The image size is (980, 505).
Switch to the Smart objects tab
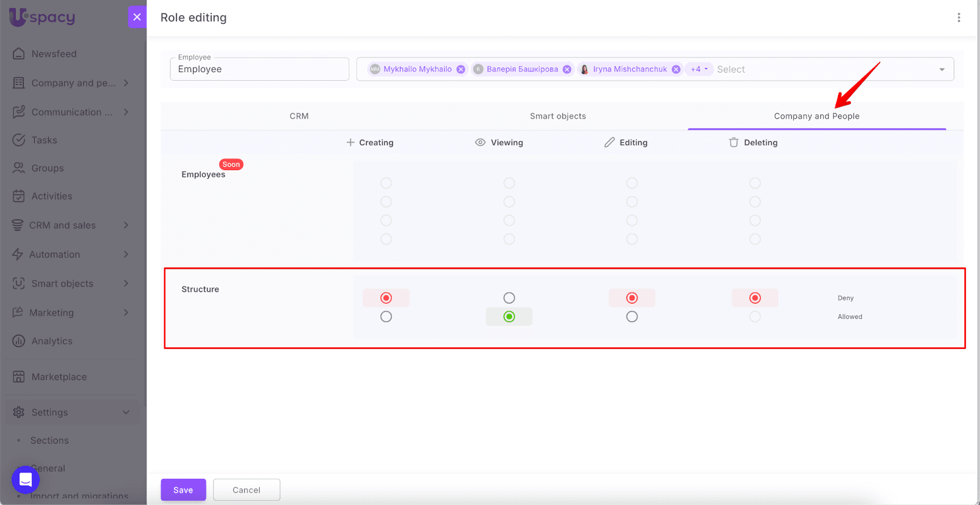[x=557, y=116]
